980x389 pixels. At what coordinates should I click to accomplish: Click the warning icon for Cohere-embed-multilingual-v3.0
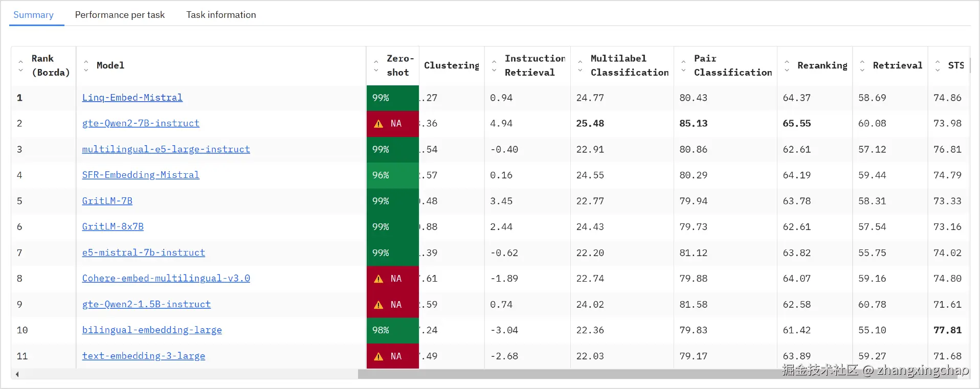click(x=378, y=279)
